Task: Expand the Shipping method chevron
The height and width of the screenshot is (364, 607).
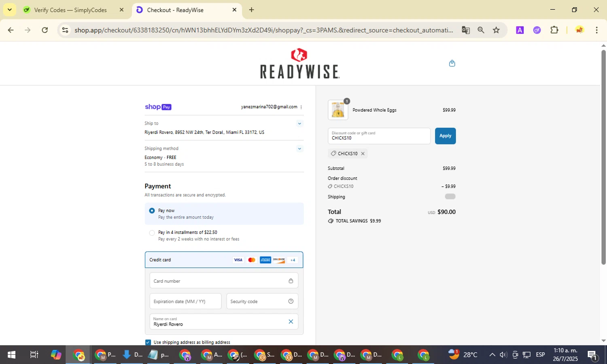Action: tap(299, 148)
